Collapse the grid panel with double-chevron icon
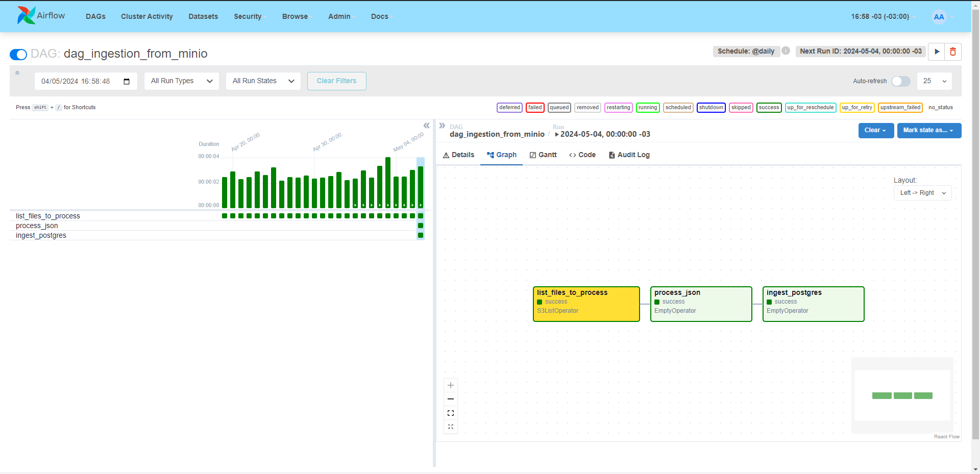Screen dimensions: 980x474 click(x=426, y=126)
